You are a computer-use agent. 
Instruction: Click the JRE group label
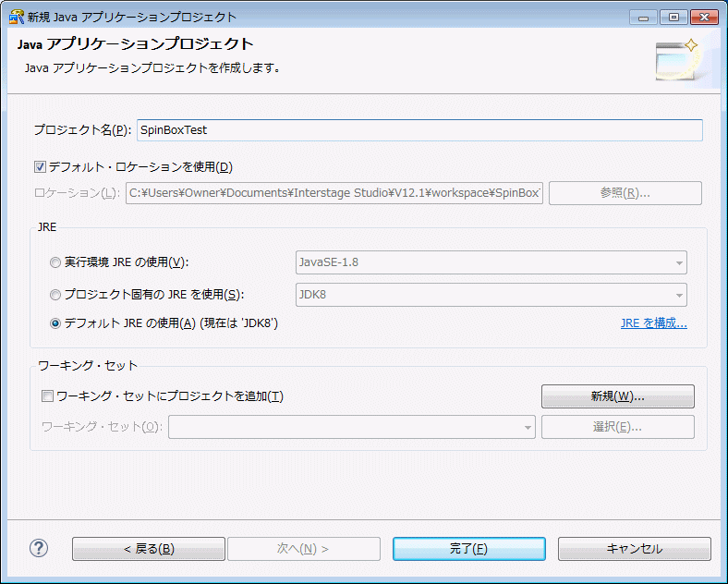(47, 227)
